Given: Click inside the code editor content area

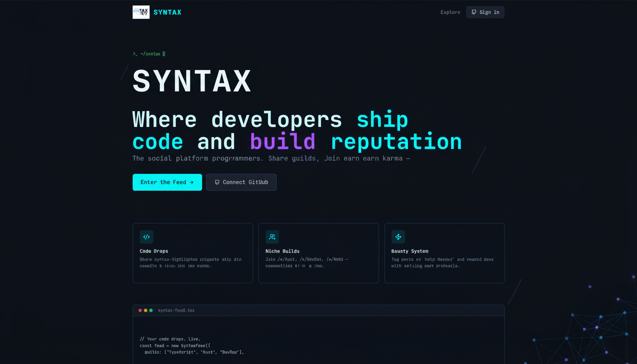Looking at the screenshot, I should coord(318,341).
